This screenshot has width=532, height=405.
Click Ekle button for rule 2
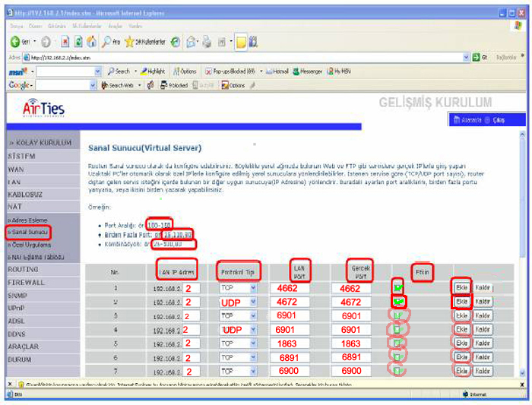pyautogui.click(x=461, y=302)
